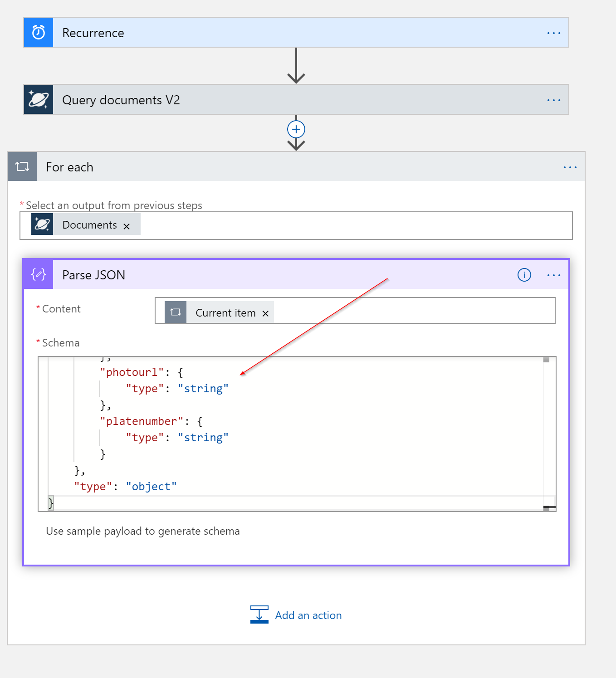Open the For each ellipsis menu

(x=570, y=167)
